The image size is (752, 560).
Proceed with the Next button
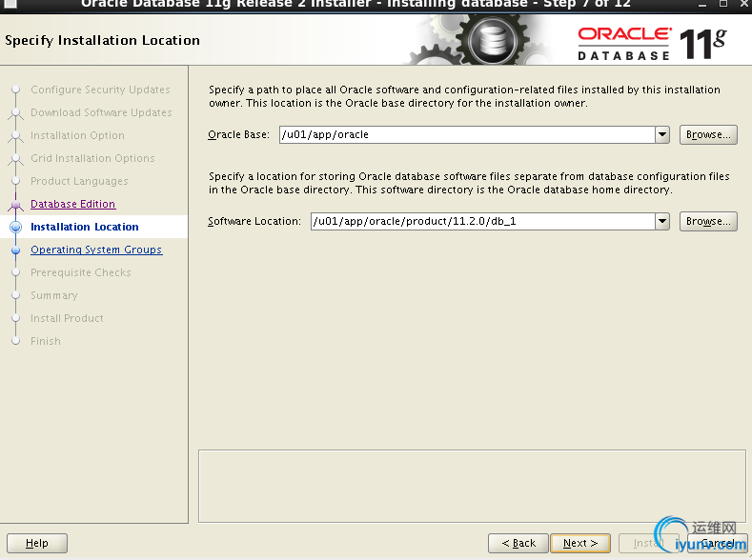click(x=580, y=543)
